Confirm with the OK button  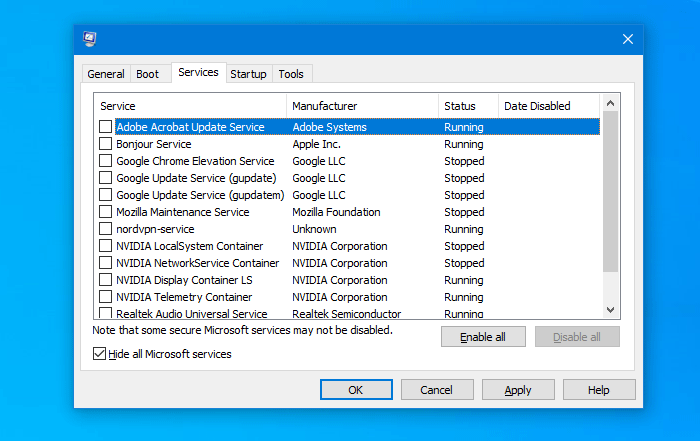click(356, 390)
